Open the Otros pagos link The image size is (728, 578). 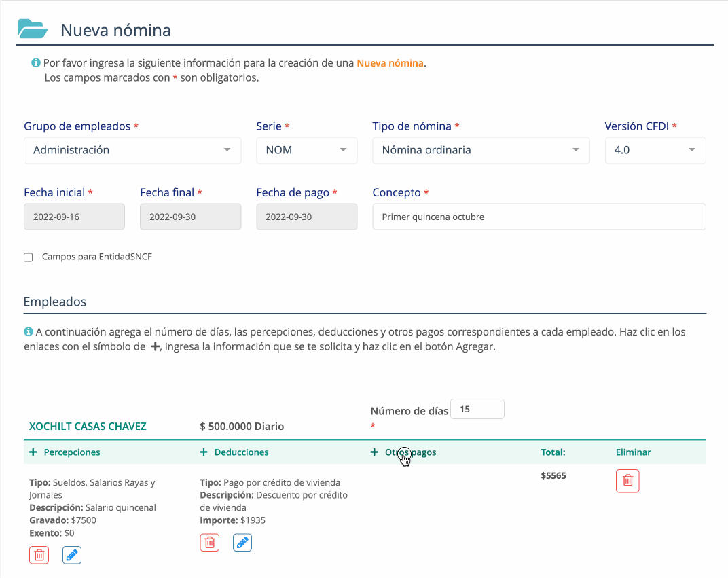(410, 452)
